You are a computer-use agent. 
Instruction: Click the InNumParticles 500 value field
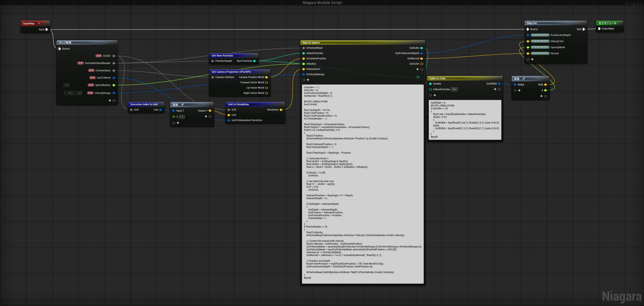click(x=454, y=89)
